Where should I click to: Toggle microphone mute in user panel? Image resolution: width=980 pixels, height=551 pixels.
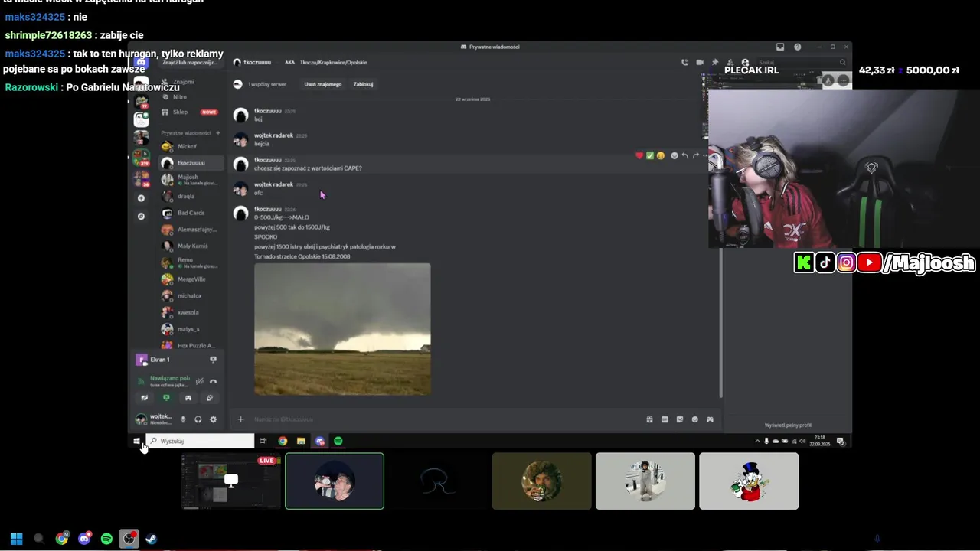[x=182, y=419]
